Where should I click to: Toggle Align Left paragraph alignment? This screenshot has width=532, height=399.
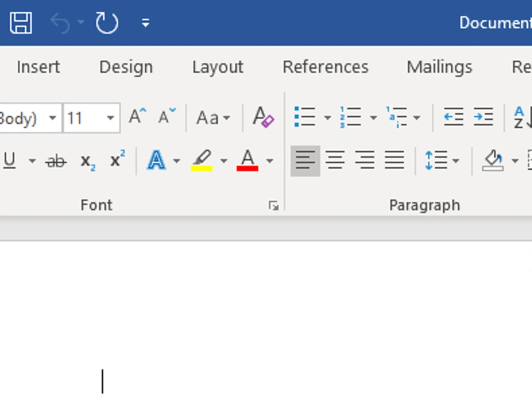(305, 161)
